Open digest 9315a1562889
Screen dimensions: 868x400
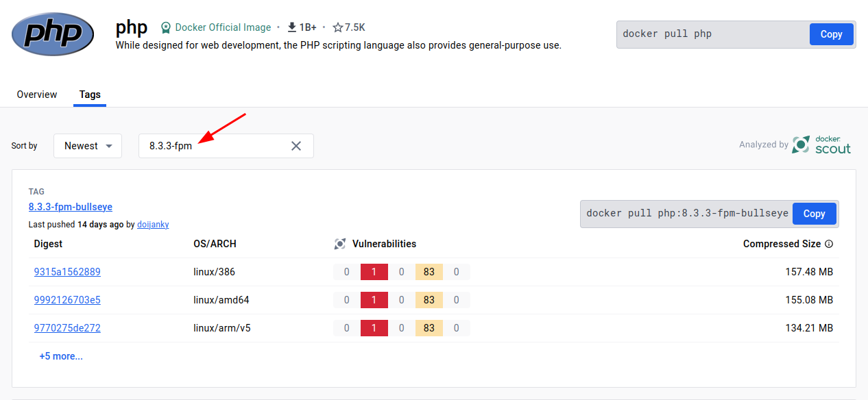[67, 272]
